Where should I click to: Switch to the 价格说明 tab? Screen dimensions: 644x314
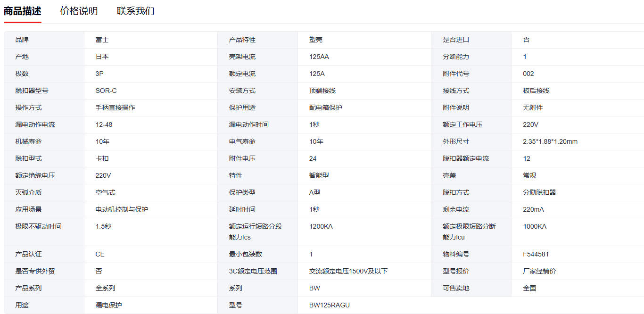click(x=79, y=11)
